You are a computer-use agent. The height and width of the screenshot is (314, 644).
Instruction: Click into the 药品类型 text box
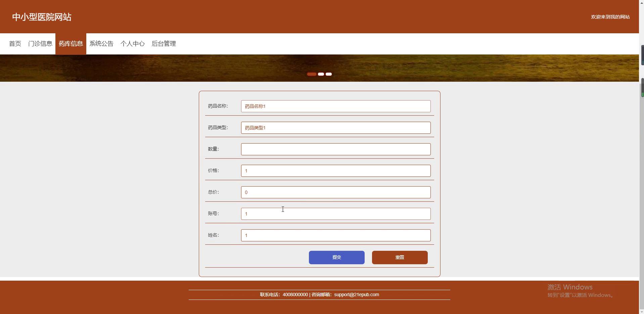[336, 128]
